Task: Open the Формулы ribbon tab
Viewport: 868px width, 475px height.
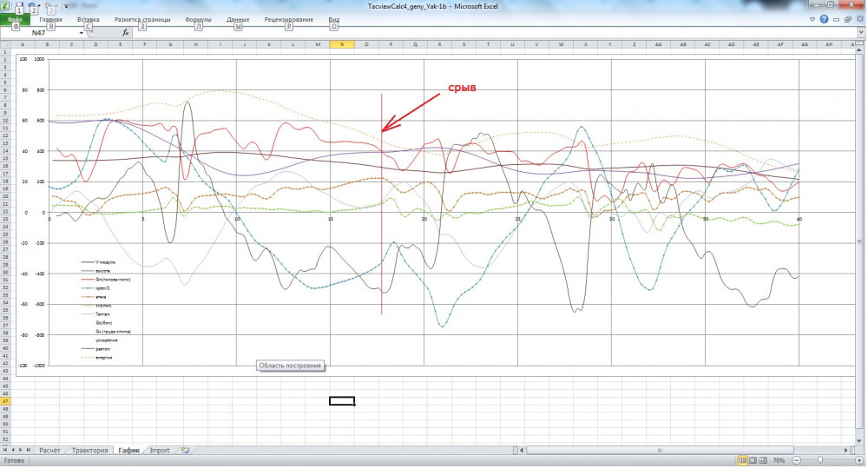Action: coord(198,19)
